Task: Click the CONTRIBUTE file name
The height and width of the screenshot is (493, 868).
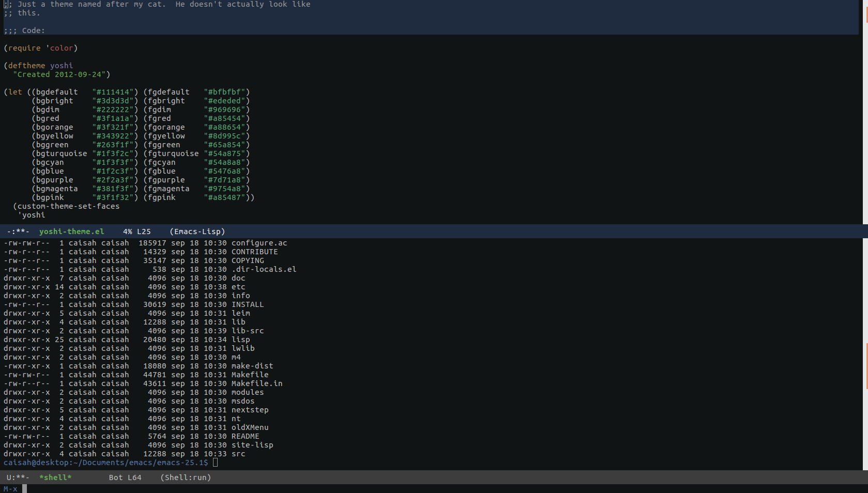Action: 254,252
